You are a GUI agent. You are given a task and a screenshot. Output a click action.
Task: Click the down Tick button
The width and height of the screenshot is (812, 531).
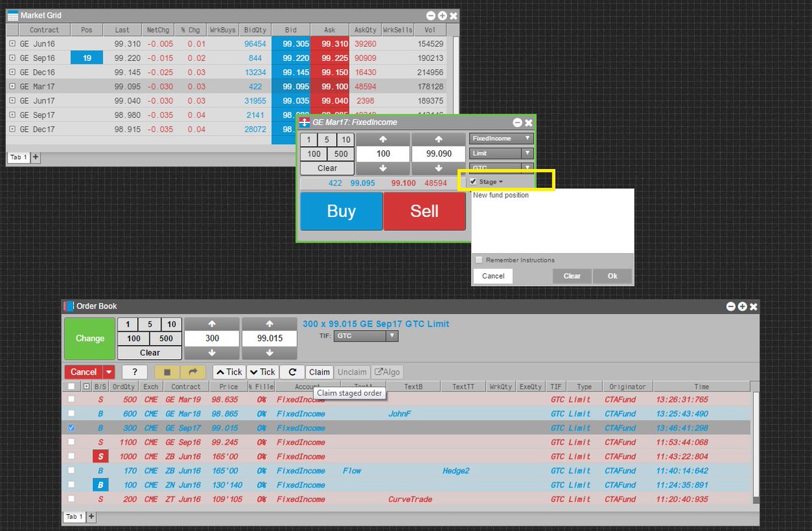263,371
